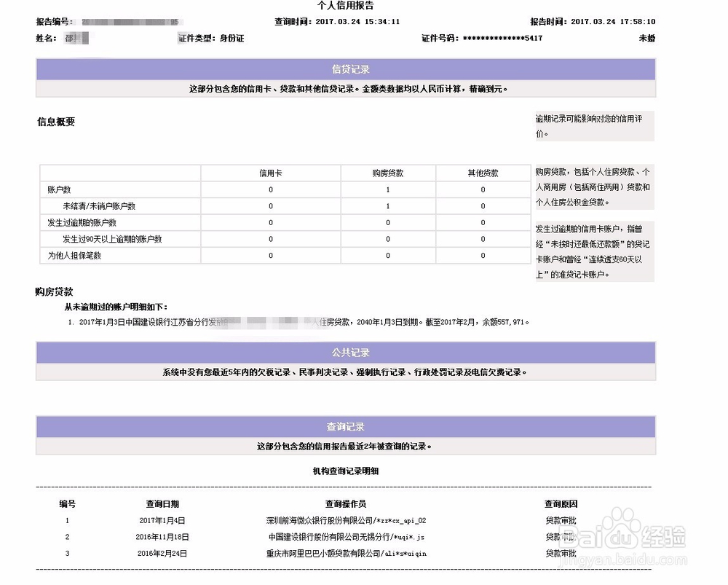Screen dimensions: 728x585
Task: Click the 未婚 marital status label
Action: tap(647, 38)
